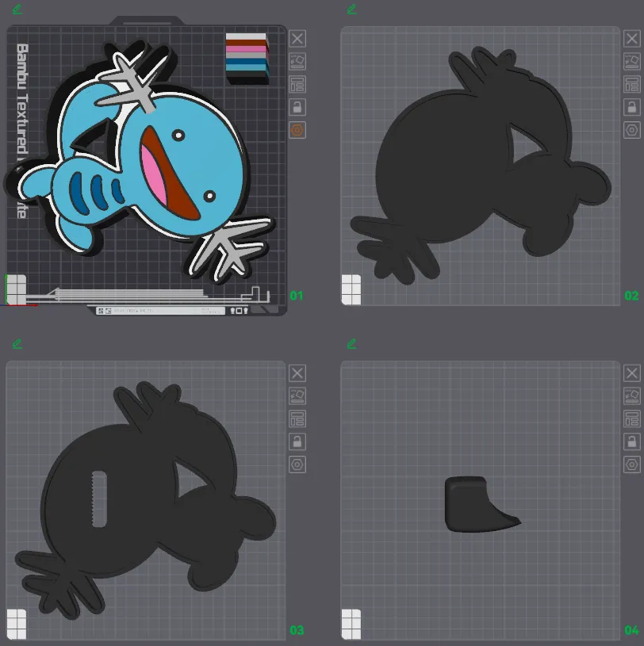This screenshot has height=646, width=644.
Task: Rename plate 04 using pencil icon
Action: pyautogui.click(x=352, y=344)
